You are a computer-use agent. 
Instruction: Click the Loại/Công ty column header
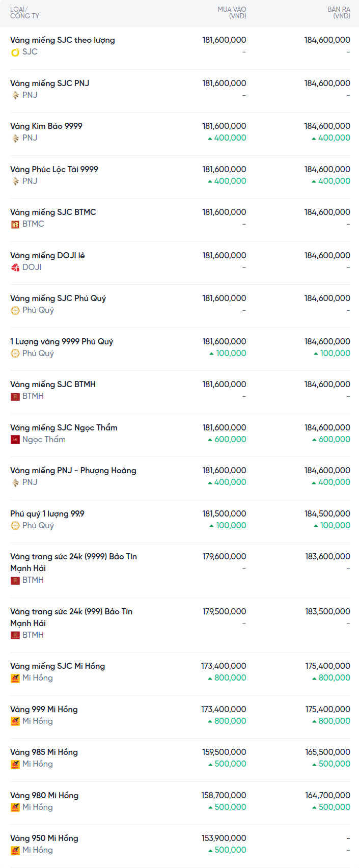[24, 13]
